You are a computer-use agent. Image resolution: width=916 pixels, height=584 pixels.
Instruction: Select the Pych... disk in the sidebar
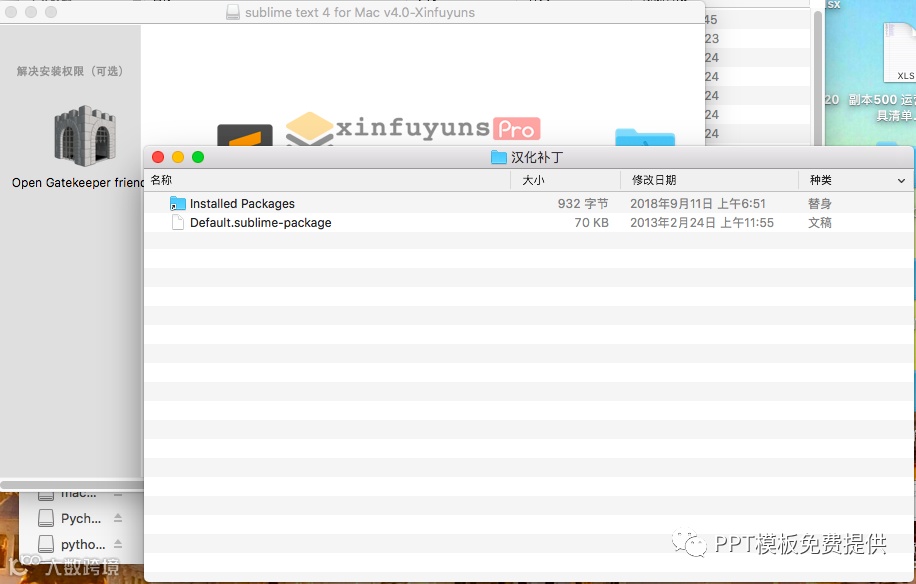click(70, 519)
